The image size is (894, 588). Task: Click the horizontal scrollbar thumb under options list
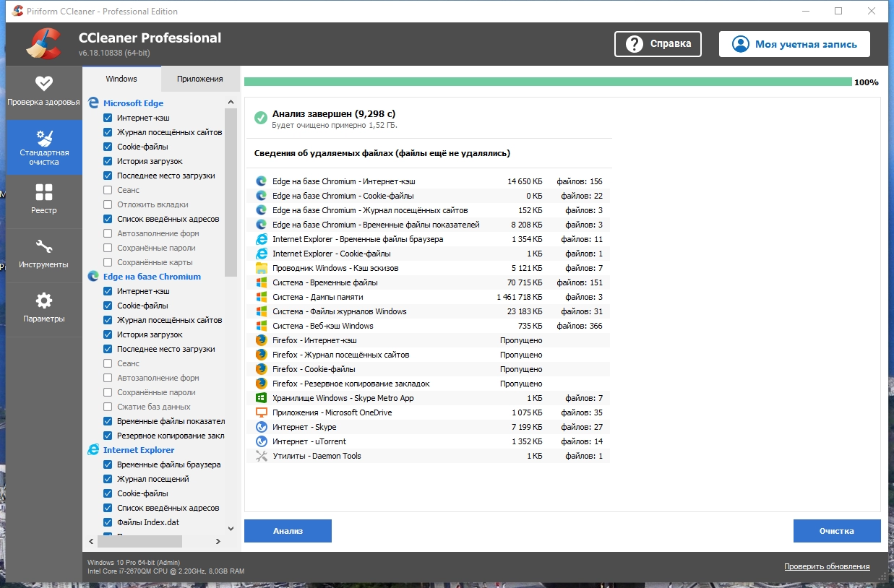coord(140,541)
